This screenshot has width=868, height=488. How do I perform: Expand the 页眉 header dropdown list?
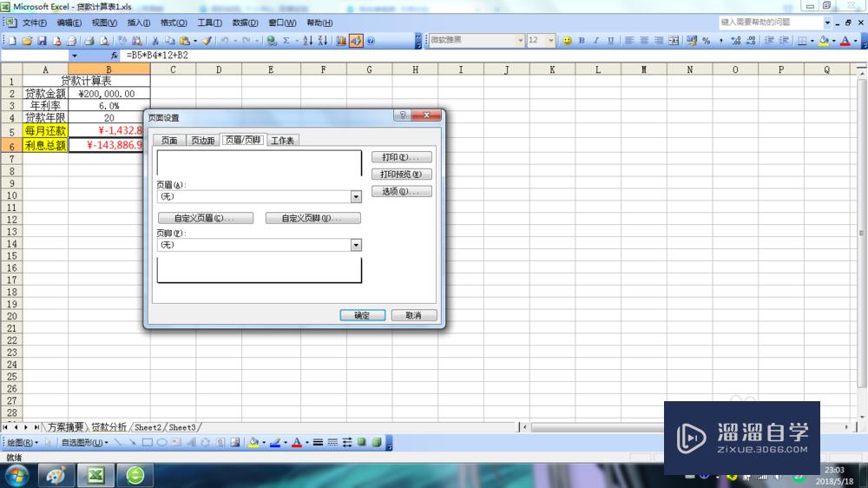pyautogui.click(x=356, y=196)
